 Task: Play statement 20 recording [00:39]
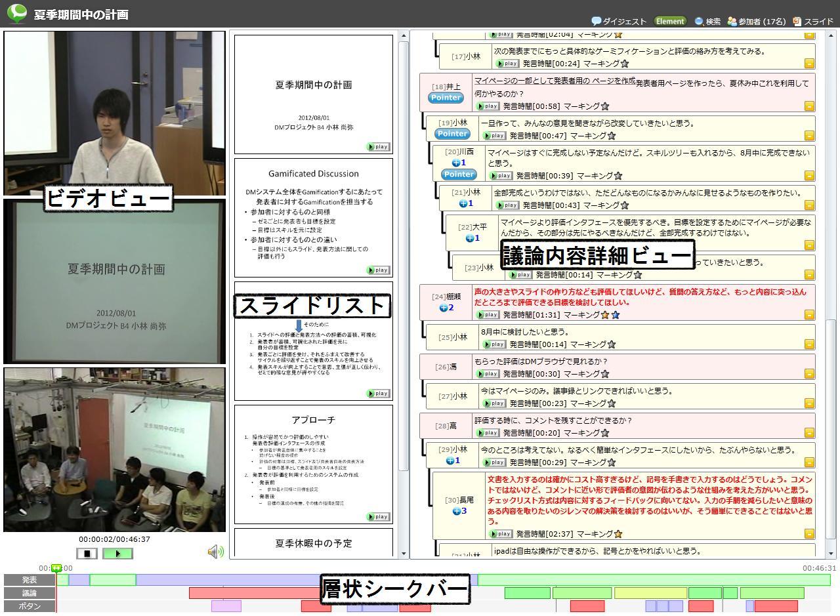pyautogui.click(x=501, y=176)
